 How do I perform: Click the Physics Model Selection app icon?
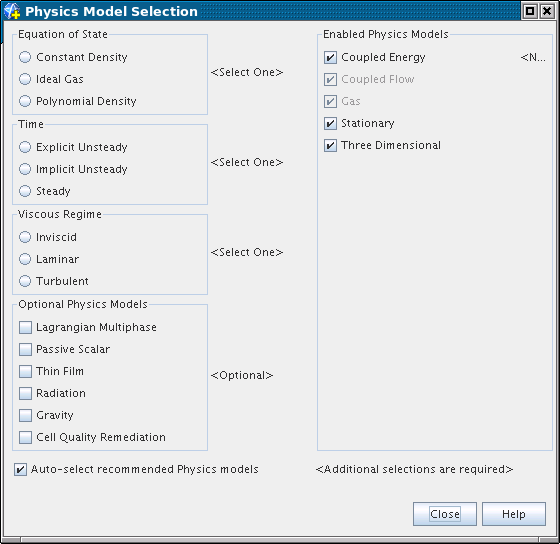pos(12,11)
